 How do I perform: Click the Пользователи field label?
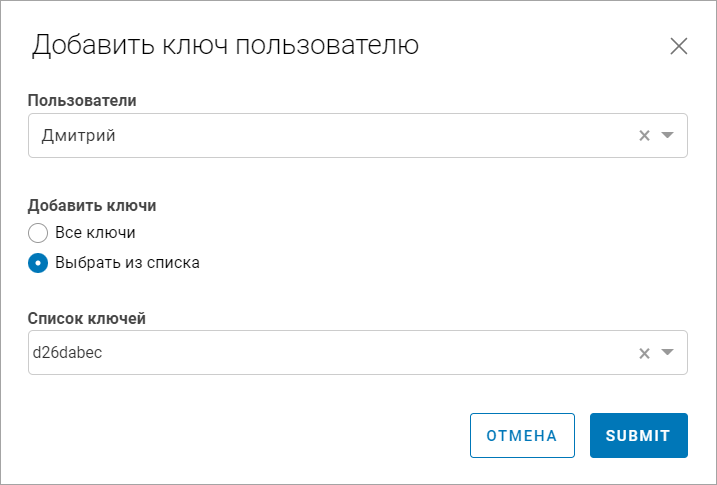pyautogui.click(x=82, y=100)
